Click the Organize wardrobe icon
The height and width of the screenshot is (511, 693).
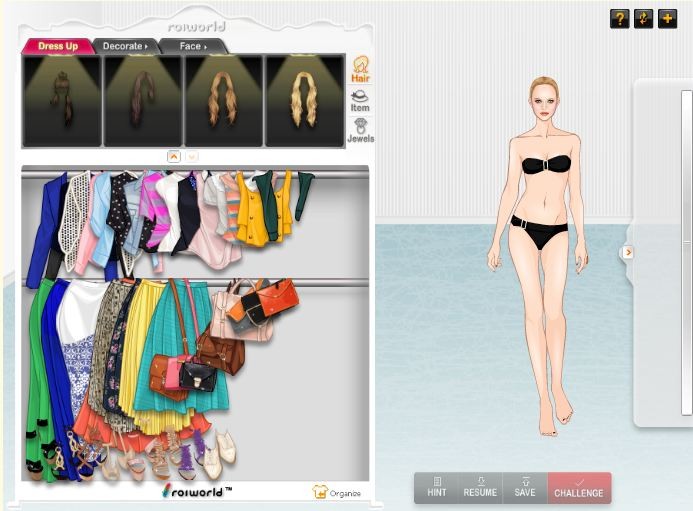click(x=336, y=492)
